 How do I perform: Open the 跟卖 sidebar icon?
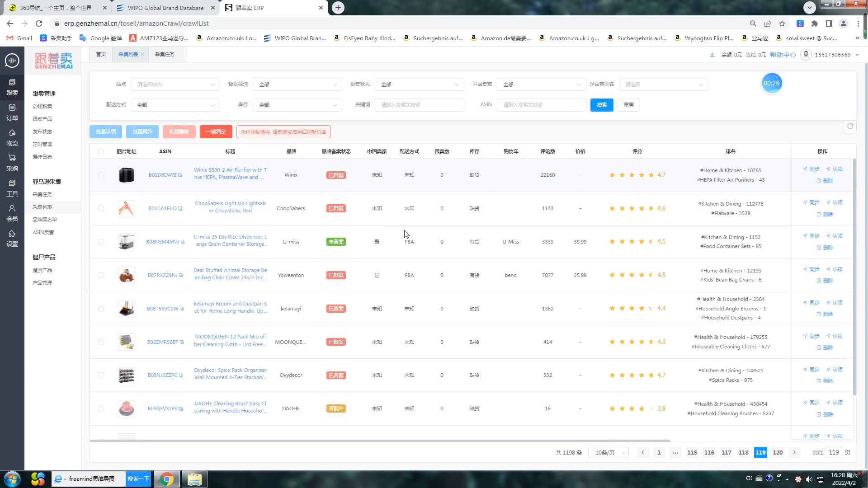(x=12, y=87)
